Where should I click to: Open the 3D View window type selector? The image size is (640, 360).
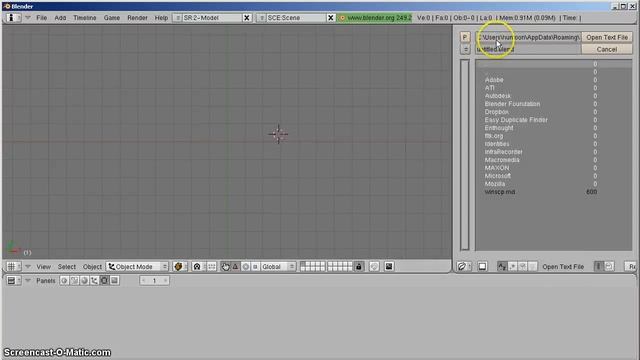[x=13, y=267]
